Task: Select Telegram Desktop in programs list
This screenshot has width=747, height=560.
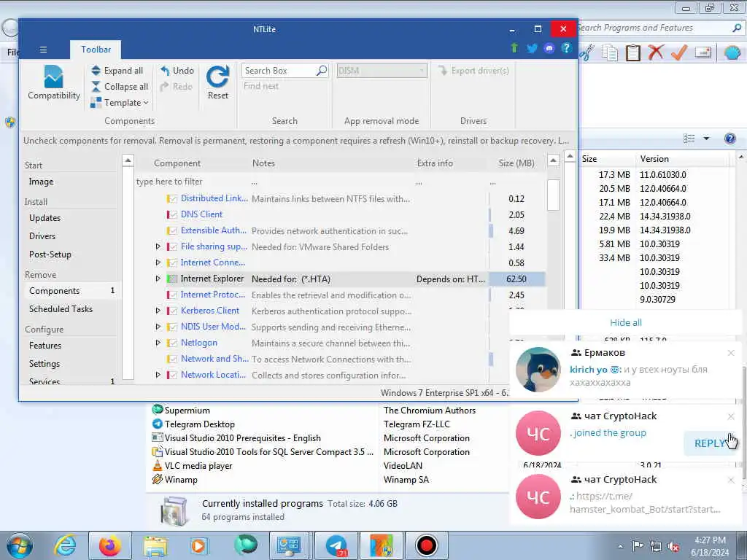Action: (200, 424)
